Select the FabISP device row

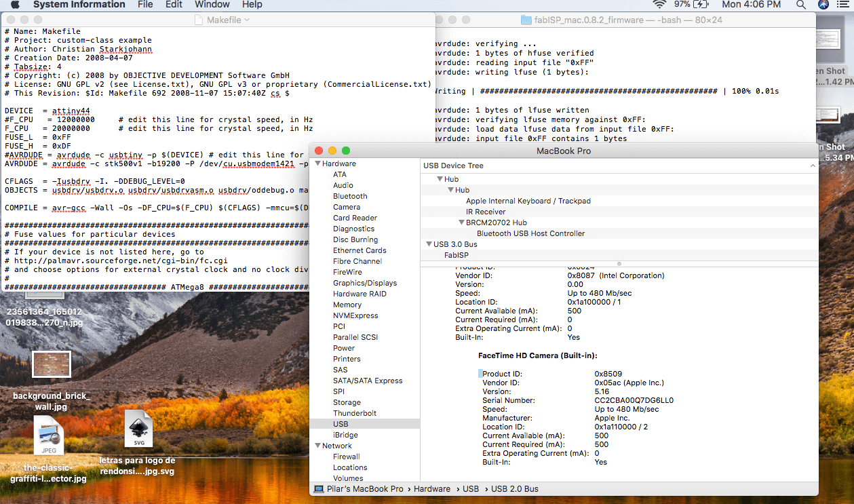point(619,255)
